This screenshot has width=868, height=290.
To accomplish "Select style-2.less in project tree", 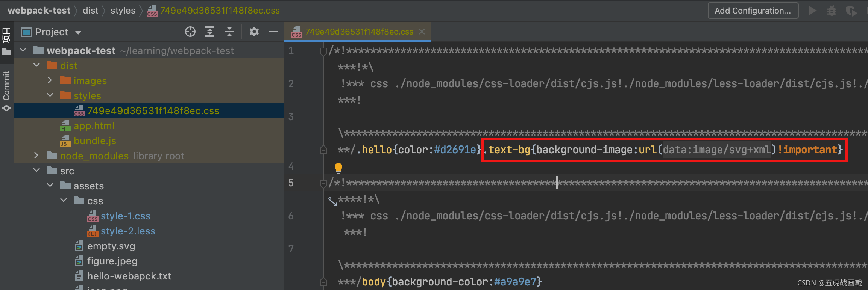I will (x=149, y=231).
